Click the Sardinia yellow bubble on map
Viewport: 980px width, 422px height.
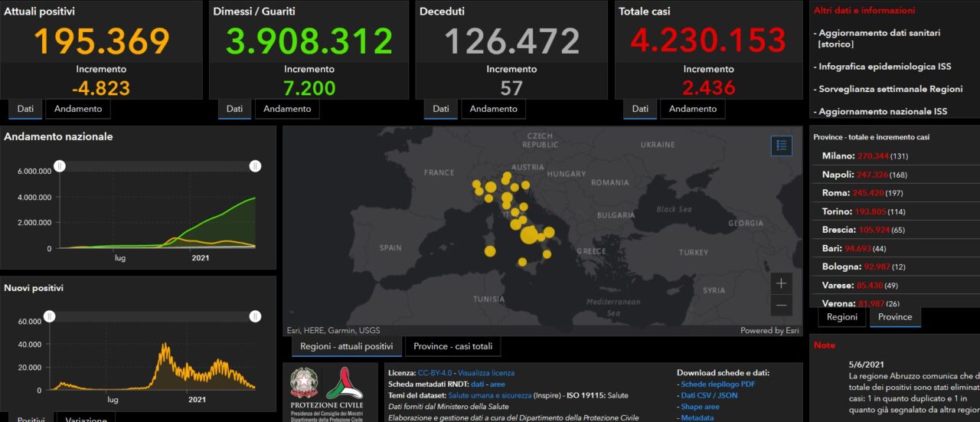coord(490,250)
